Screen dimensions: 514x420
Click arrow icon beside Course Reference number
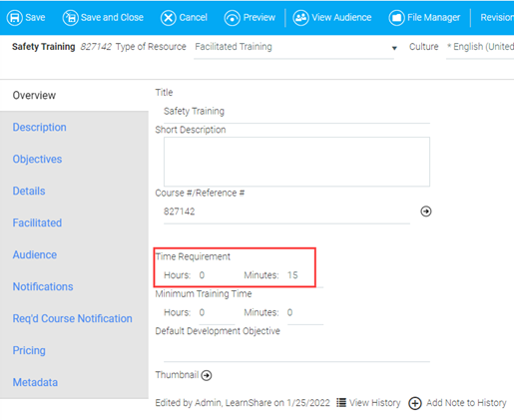(426, 211)
